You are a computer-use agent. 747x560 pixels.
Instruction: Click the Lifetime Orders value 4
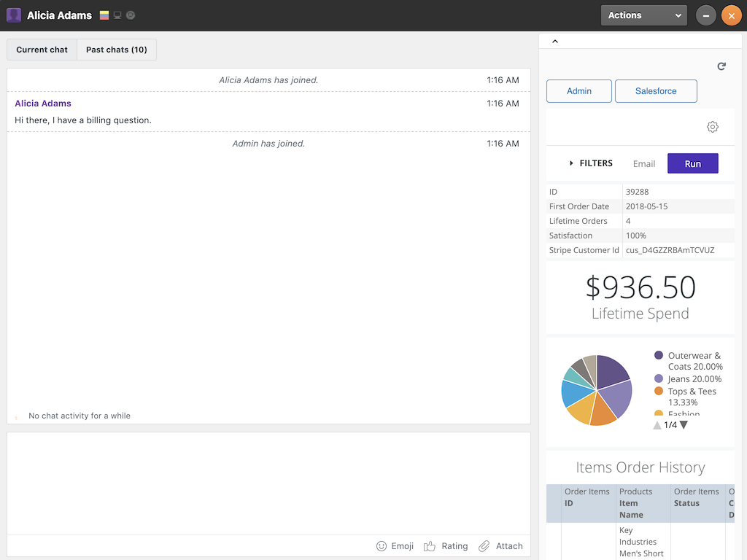pos(628,221)
